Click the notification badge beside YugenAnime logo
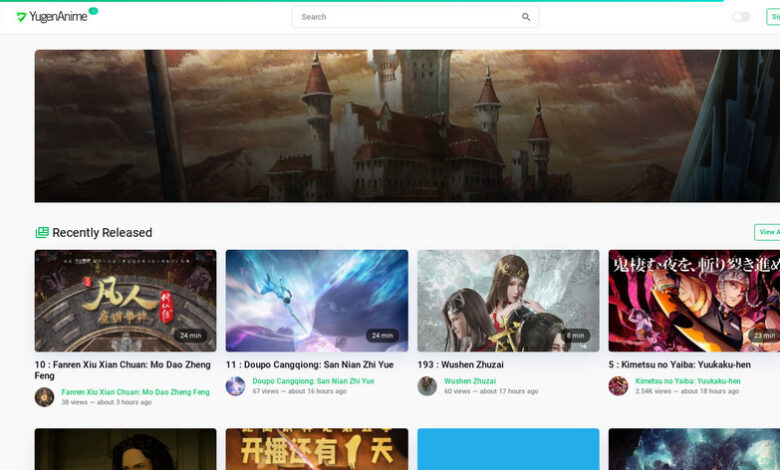This screenshot has width=780, height=470. point(93,10)
